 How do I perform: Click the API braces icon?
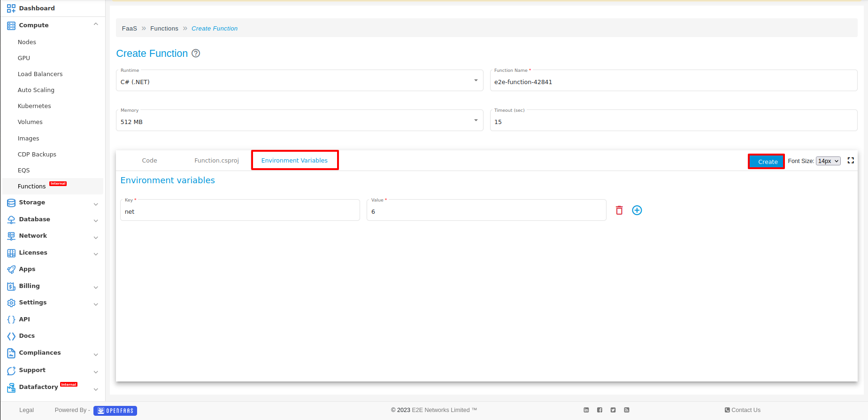11,319
